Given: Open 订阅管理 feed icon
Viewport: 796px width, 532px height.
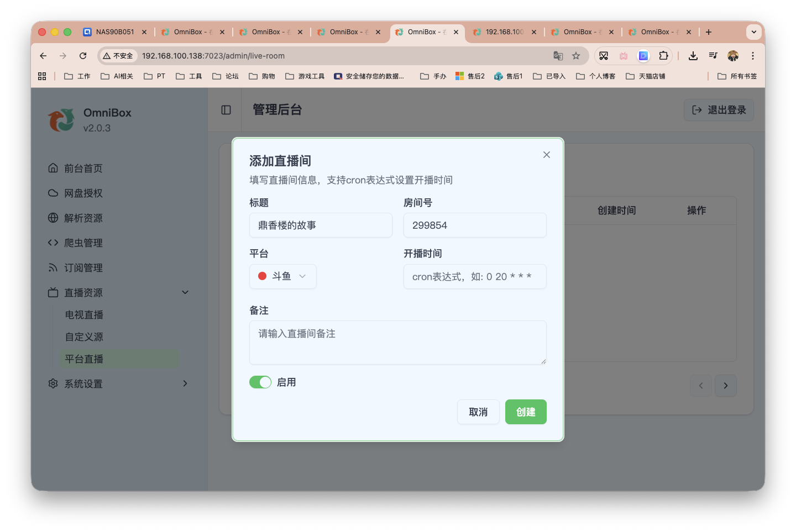Looking at the screenshot, I should tap(53, 267).
